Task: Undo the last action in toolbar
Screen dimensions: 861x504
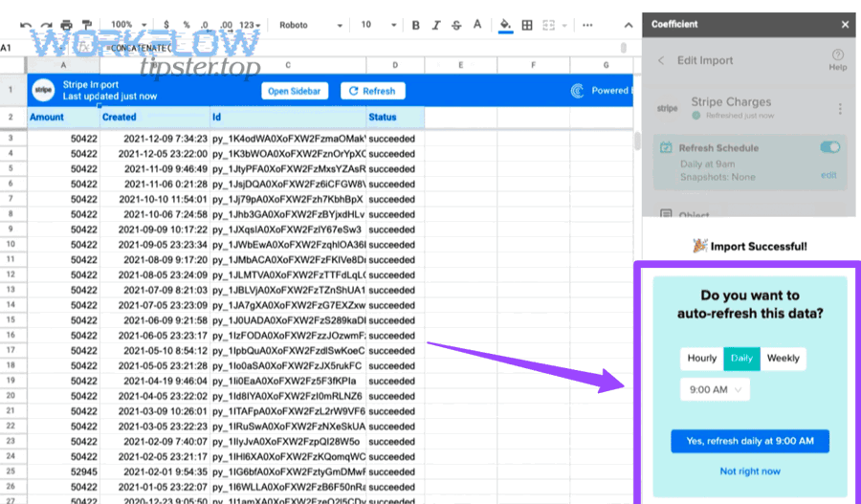Action: pos(25,25)
